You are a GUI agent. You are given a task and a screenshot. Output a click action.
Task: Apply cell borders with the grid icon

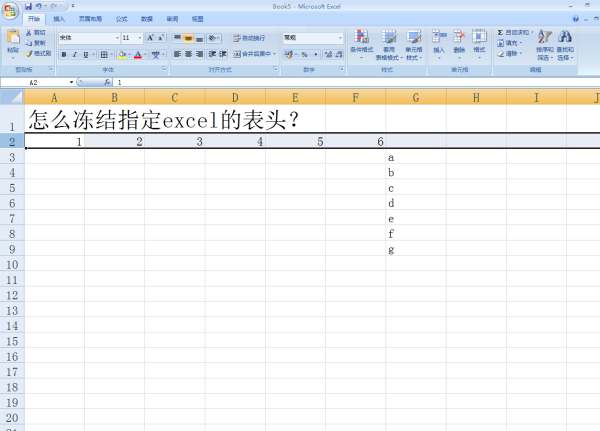tap(104, 55)
